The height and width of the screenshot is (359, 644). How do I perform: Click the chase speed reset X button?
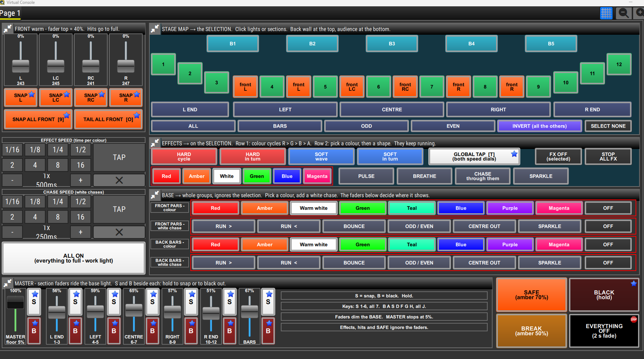[119, 232]
